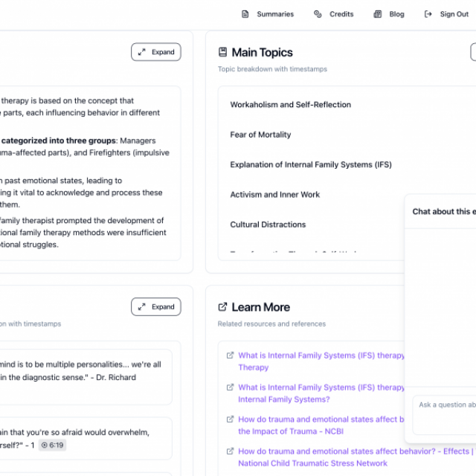476x476 pixels.
Task: Click external icon beside NCBI trauma link
Action: pos(230,419)
